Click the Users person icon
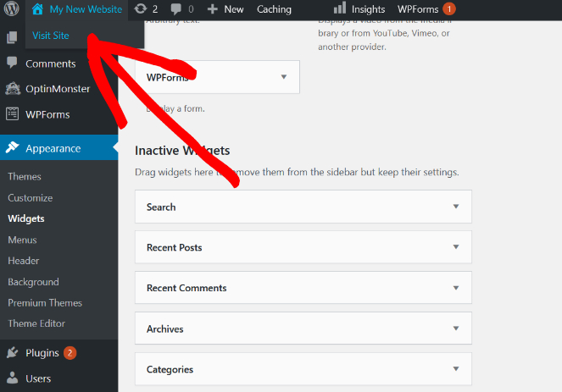Screen dimensions: 562x392 12,378
